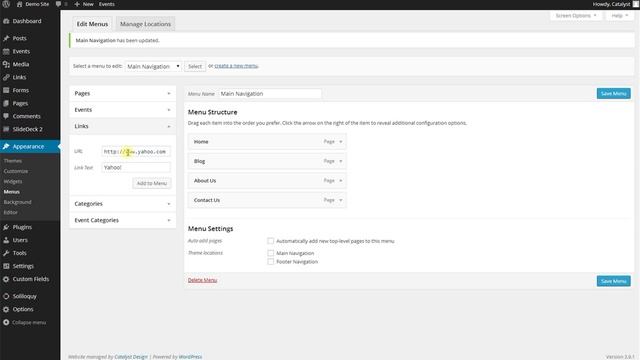Click the WordPress logo icon
This screenshot has height=360, width=640.
point(6,4)
